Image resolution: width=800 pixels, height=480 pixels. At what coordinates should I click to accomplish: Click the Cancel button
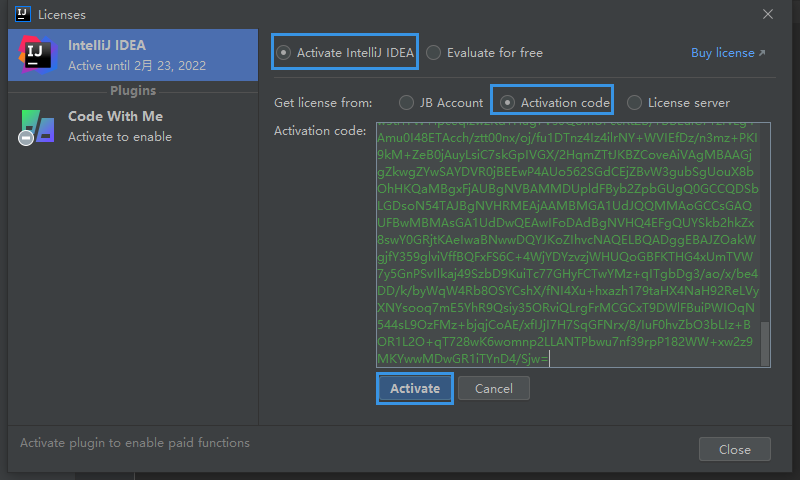(494, 388)
